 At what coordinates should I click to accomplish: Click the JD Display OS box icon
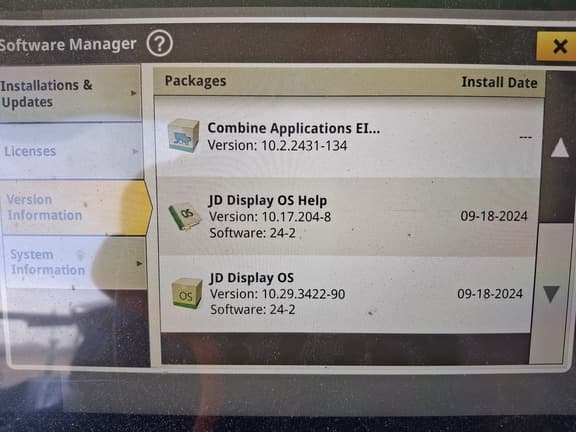[187, 293]
